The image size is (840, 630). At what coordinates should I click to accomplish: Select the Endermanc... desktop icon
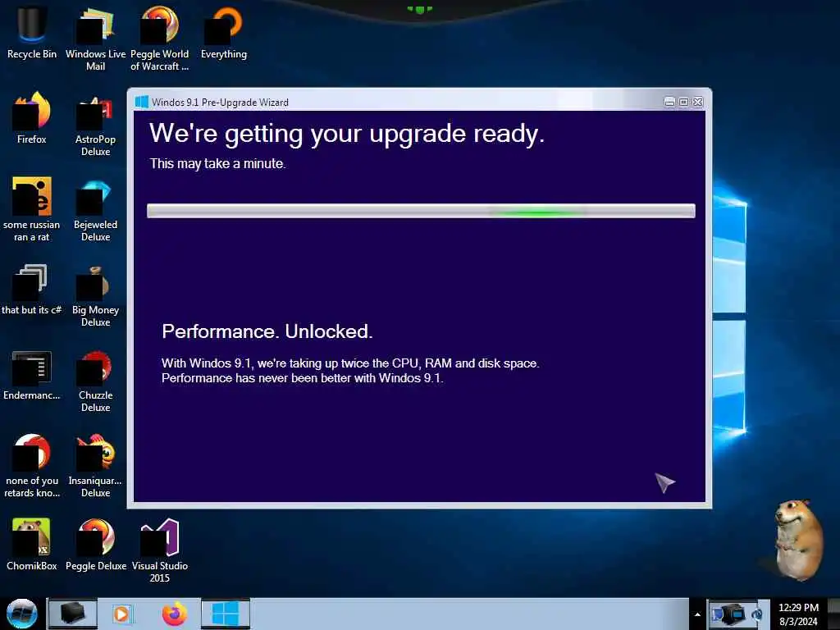click(32, 375)
